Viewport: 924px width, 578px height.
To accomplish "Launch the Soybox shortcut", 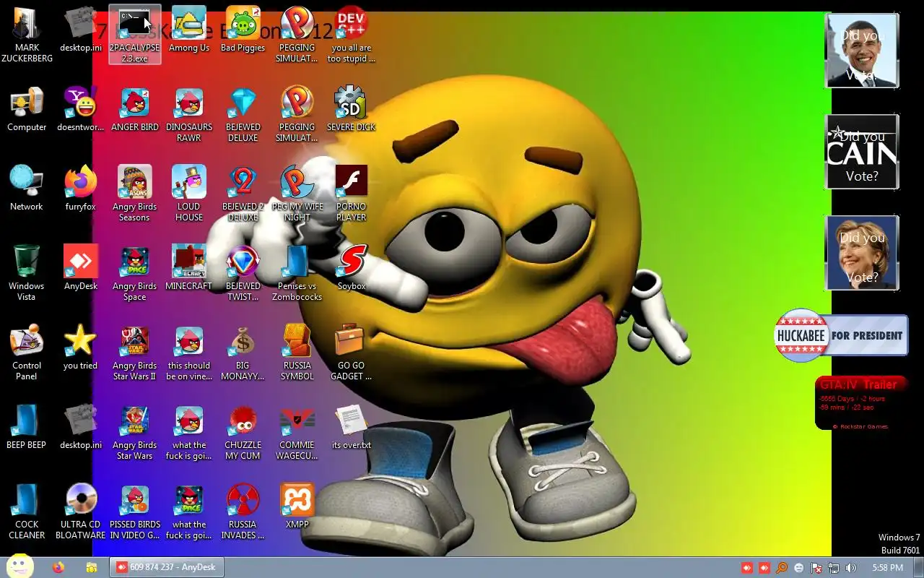I will pos(352,269).
